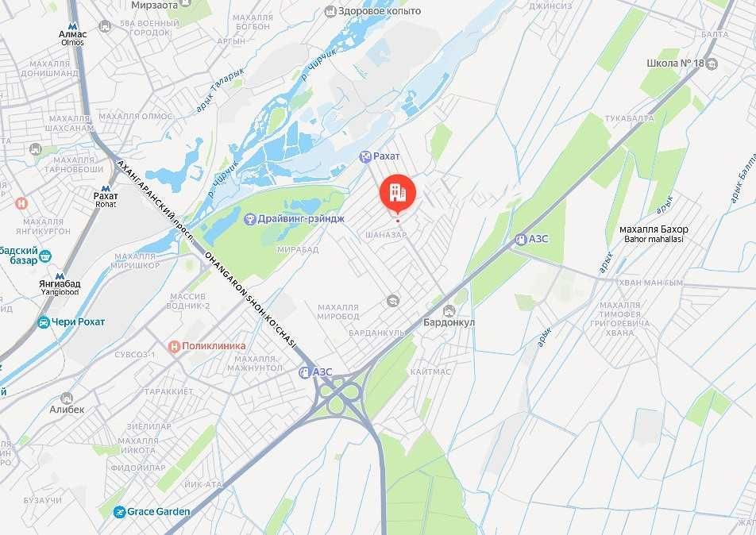Select the Ахангаранский просп. road label
Image resolution: width=756 pixels, height=535 pixels.
click(156, 201)
